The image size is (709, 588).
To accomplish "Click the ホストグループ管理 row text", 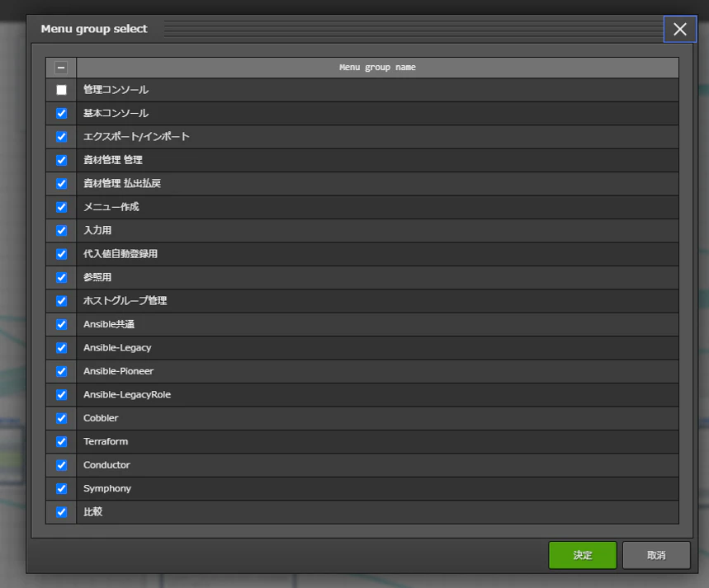I will tap(125, 301).
